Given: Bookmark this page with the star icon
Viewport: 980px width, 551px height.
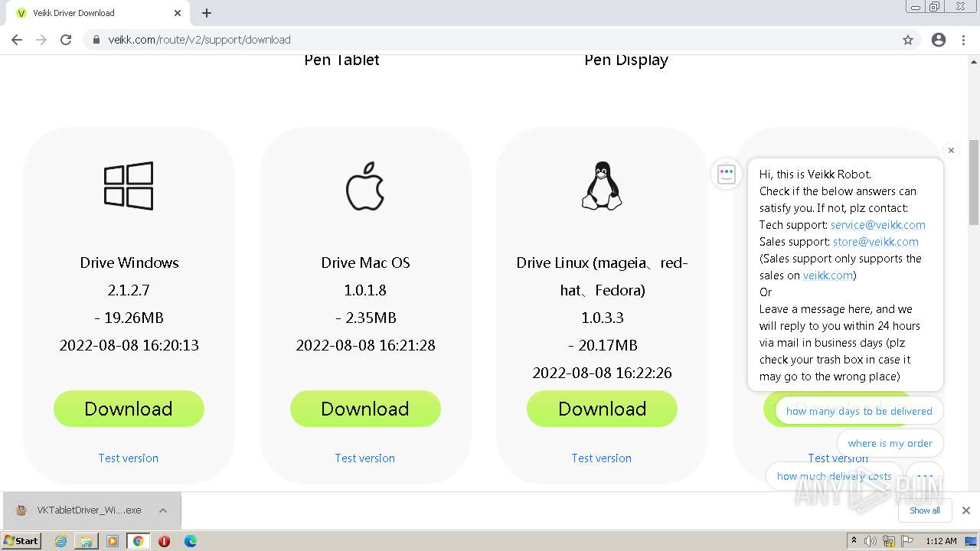Looking at the screenshot, I should click(908, 40).
